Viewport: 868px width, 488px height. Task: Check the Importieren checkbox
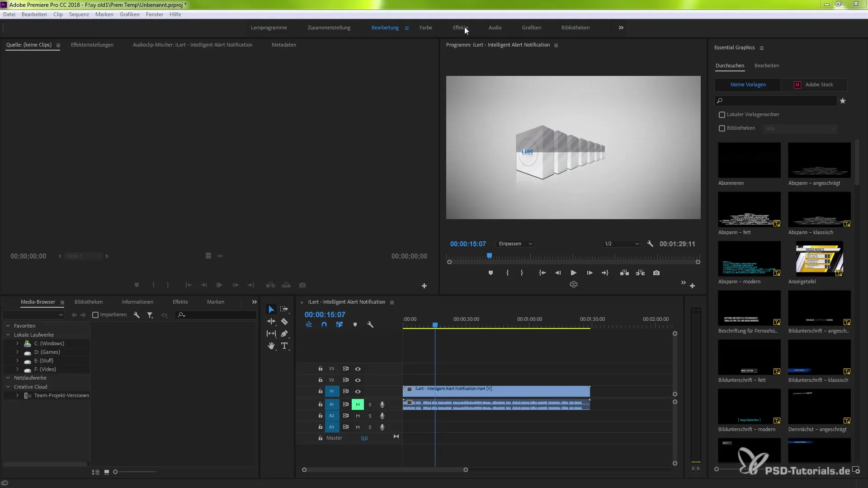click(x=95, y=315)
